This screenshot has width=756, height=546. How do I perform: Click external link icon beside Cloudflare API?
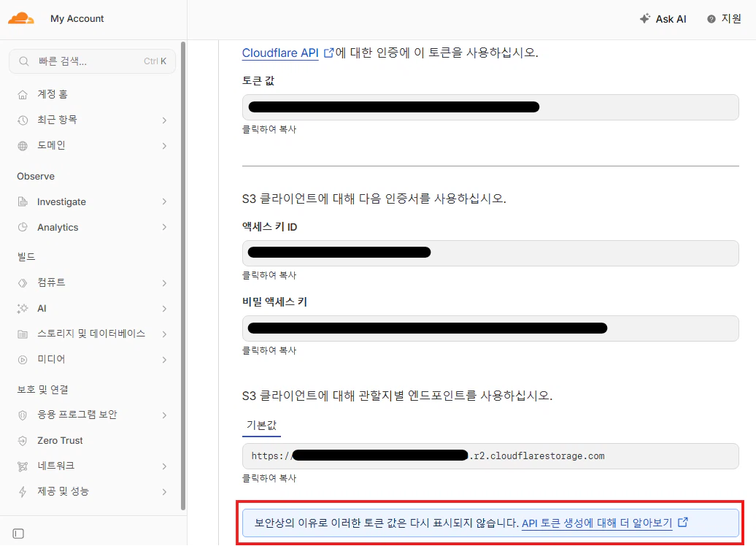coord(328,53)
